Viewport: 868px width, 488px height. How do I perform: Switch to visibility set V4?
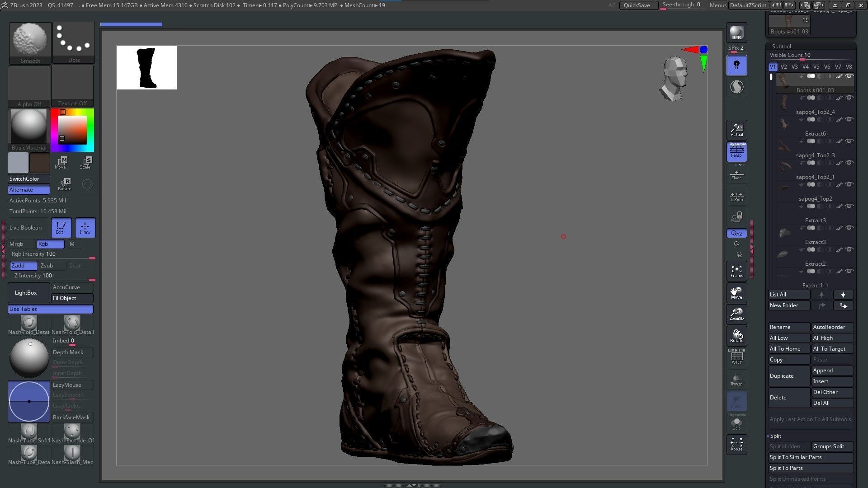click(x=805, y=67)
